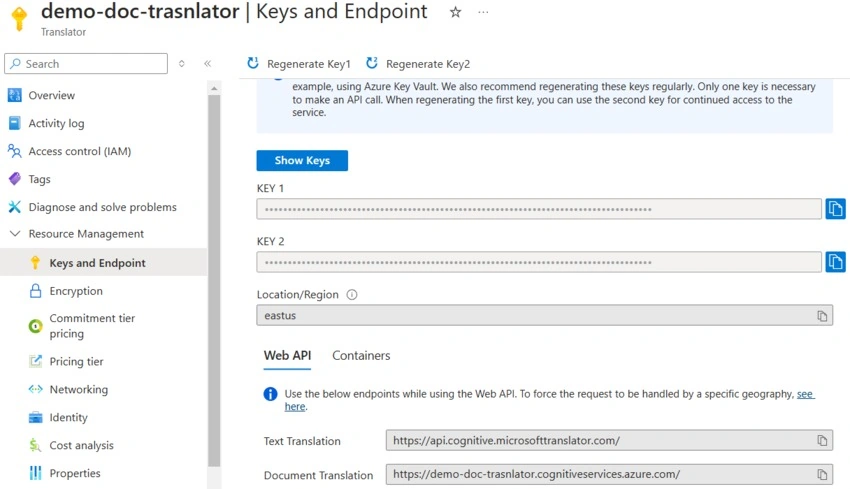
Task: Collapse the Resource Management section
Action: tap(15, 234)
